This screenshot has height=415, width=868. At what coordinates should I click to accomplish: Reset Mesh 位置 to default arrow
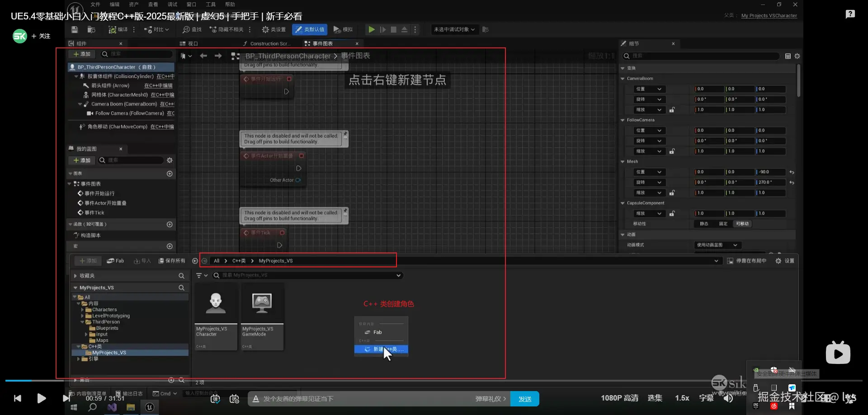(792, 173)
